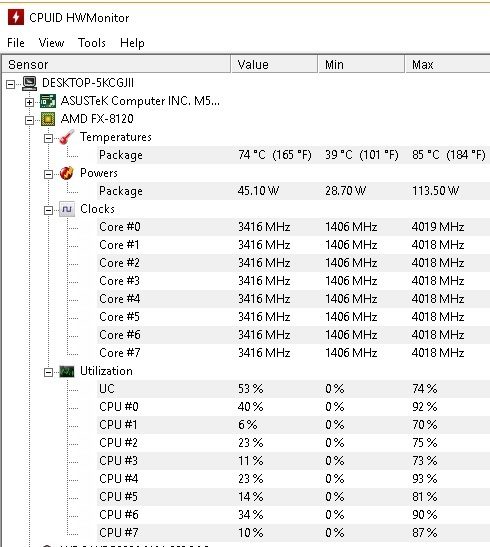The image size is (490, 547).
Task: Expand the ASUSTeK Computer INC. node
Action: coord(30,102)
